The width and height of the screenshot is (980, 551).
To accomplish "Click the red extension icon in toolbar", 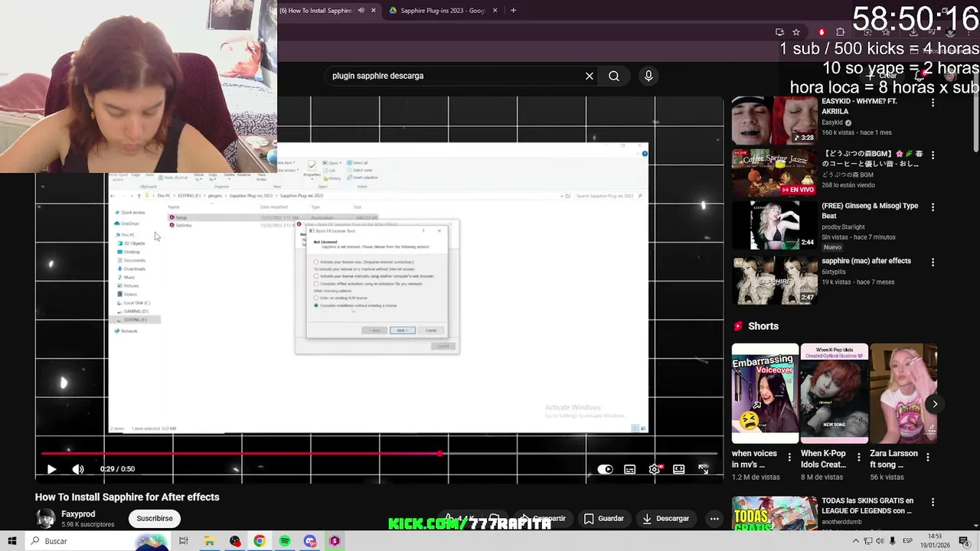I will pyautogui.click(x=822, y=32).
